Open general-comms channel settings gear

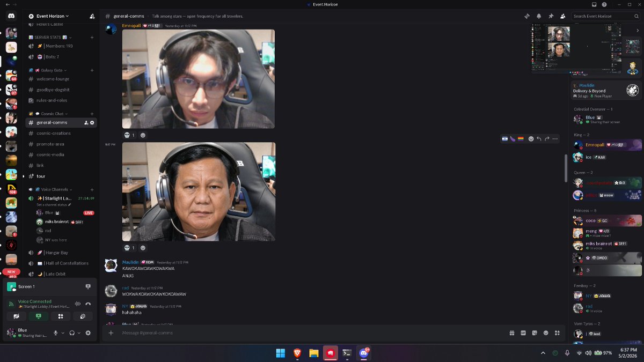pos(92,123)
